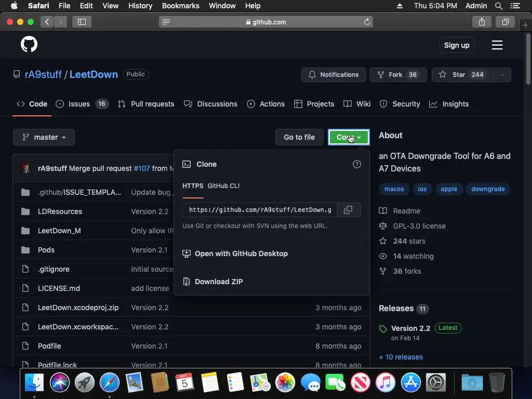
Task: Collapse the green Code dropdown button
Action: pos(349,137)
